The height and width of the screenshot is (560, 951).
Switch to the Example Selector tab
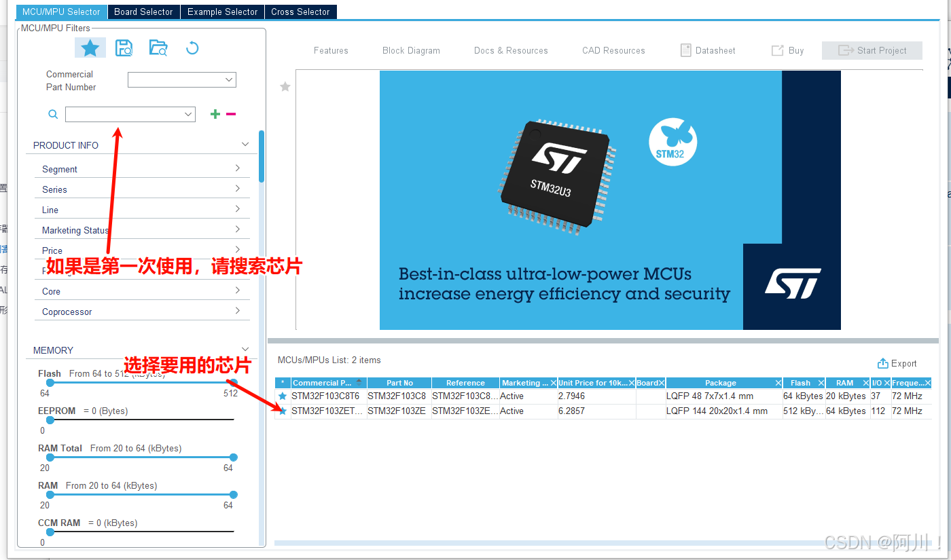222,12
